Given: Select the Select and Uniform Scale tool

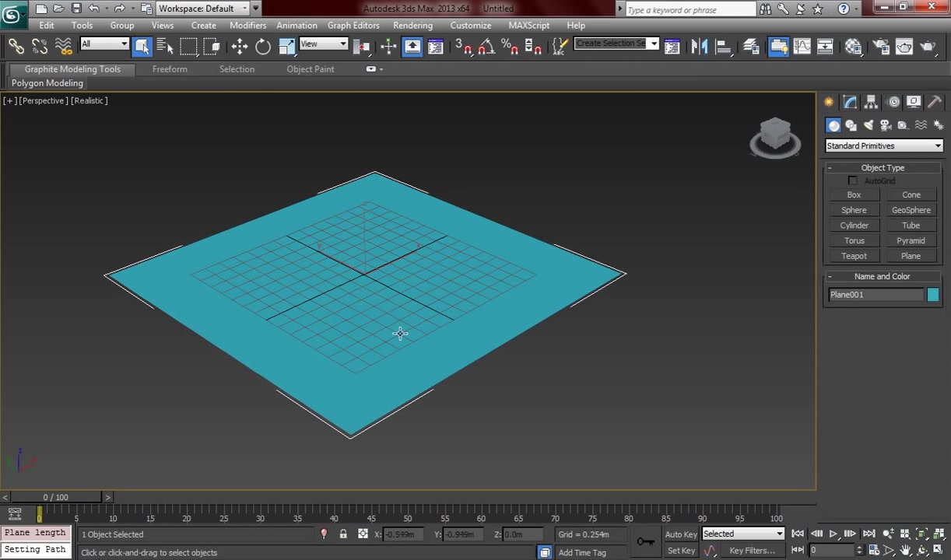Looking at the screenshot, I should pos(286,46).
